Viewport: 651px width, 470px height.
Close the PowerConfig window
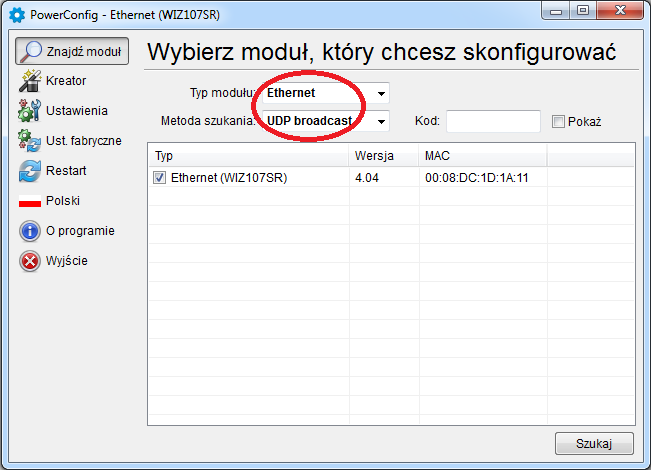[620, 11]
